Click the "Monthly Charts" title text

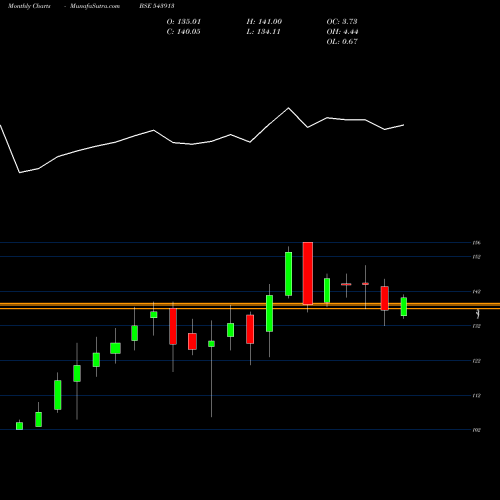[29, 6]
